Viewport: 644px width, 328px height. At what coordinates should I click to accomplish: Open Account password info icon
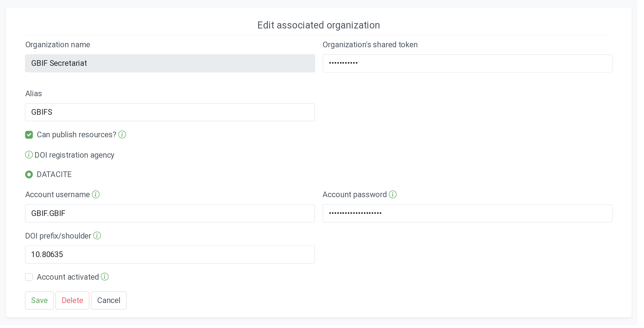pos(393,194)
